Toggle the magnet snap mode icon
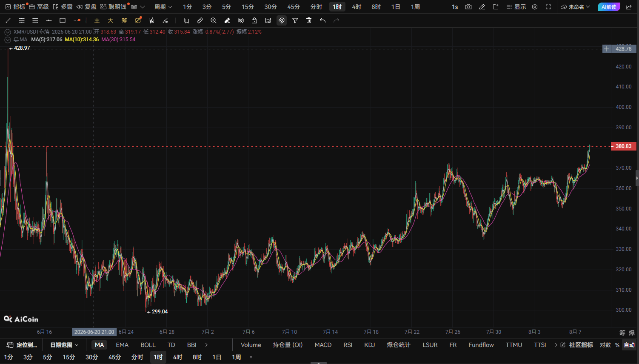This screenshot has height=364, width=639. 282,20
